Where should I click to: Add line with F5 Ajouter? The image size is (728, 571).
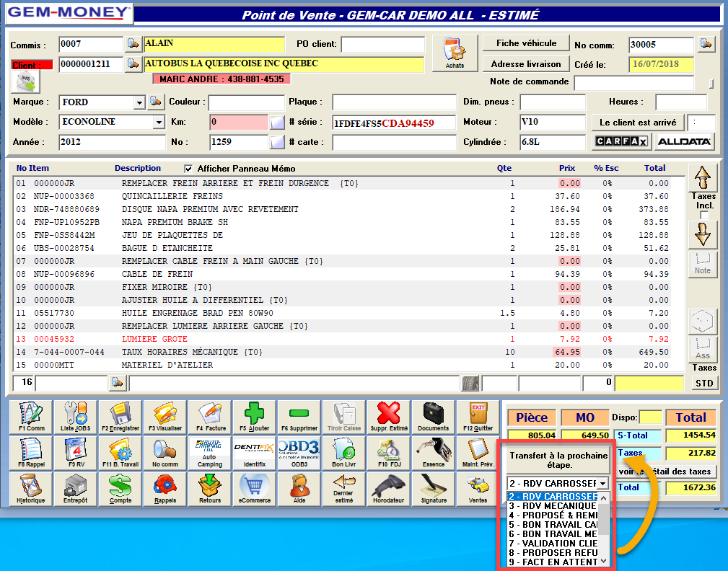click(x=255, y=417)
